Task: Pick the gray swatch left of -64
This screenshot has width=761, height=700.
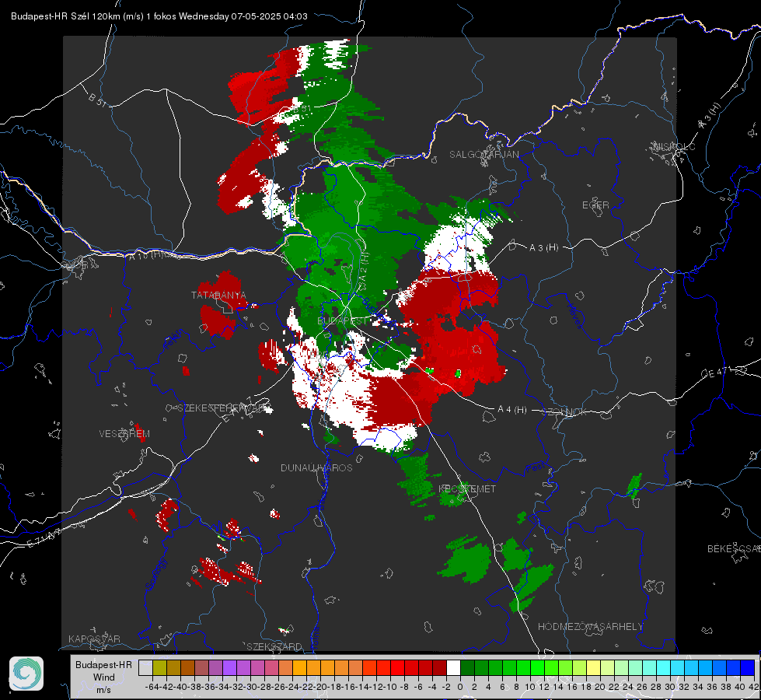Action: click(x=145, y=667)
